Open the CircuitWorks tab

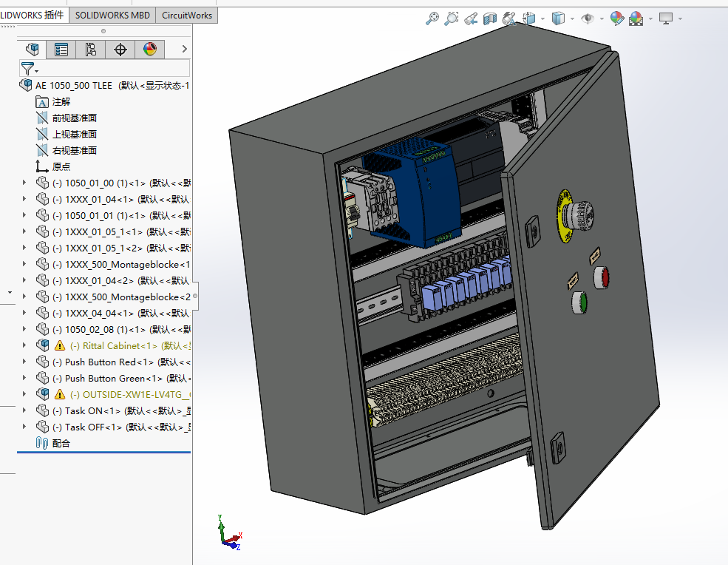click(x=187, y=15)
